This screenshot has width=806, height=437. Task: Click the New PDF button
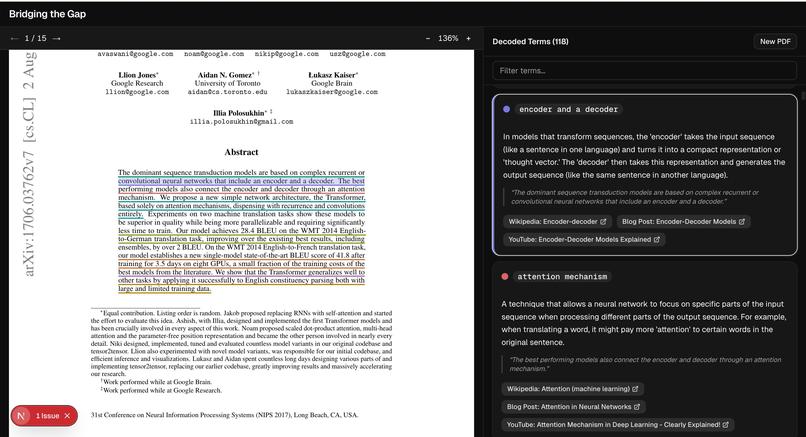(x=775, y=42)
